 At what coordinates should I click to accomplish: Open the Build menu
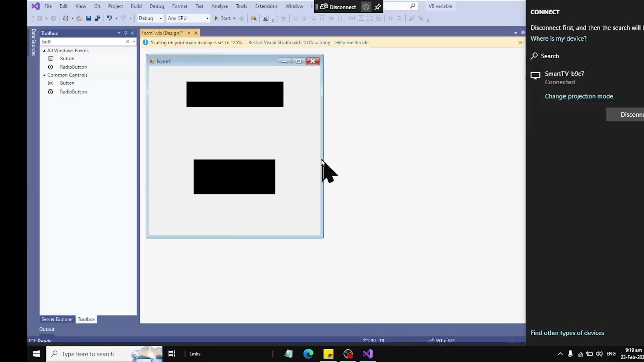136,6
